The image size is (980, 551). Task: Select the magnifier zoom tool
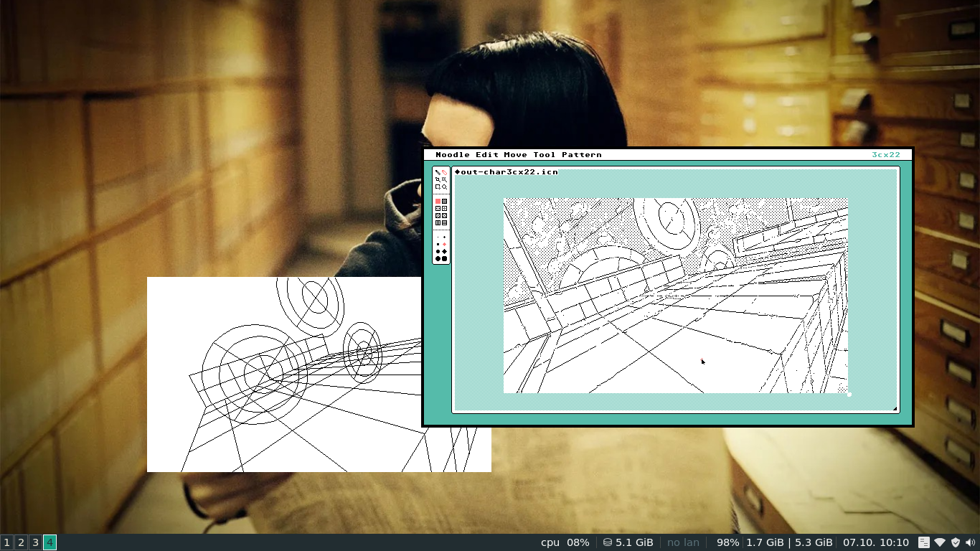click(x=444, y=187)
